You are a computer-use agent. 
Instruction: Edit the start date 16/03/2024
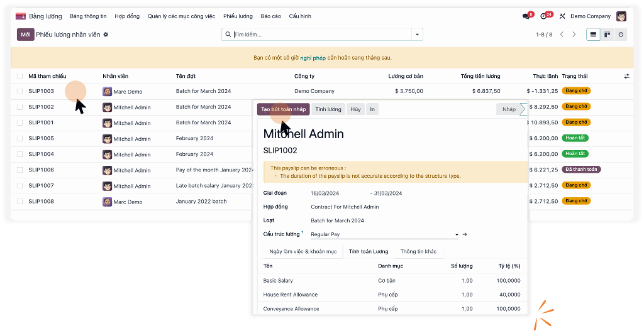(325, 193)
